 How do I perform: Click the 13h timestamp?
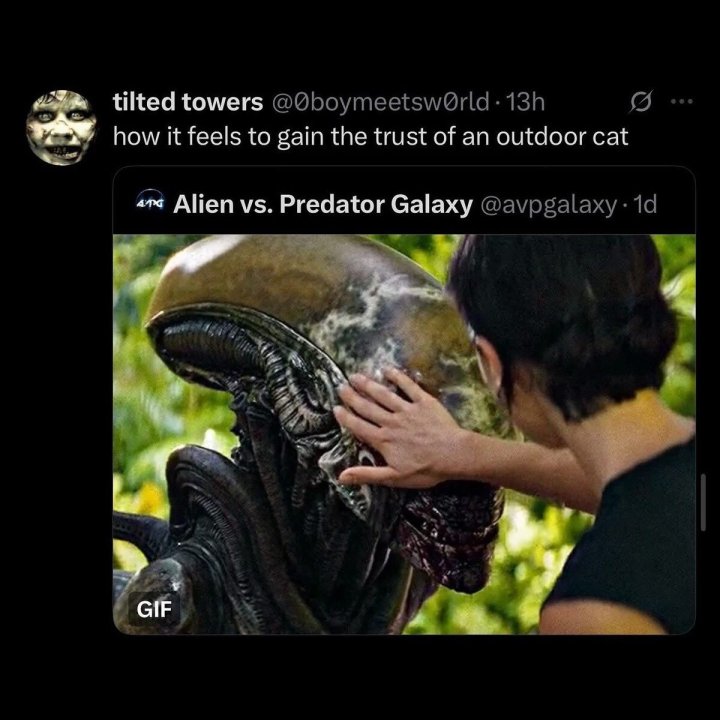[524, 102]
